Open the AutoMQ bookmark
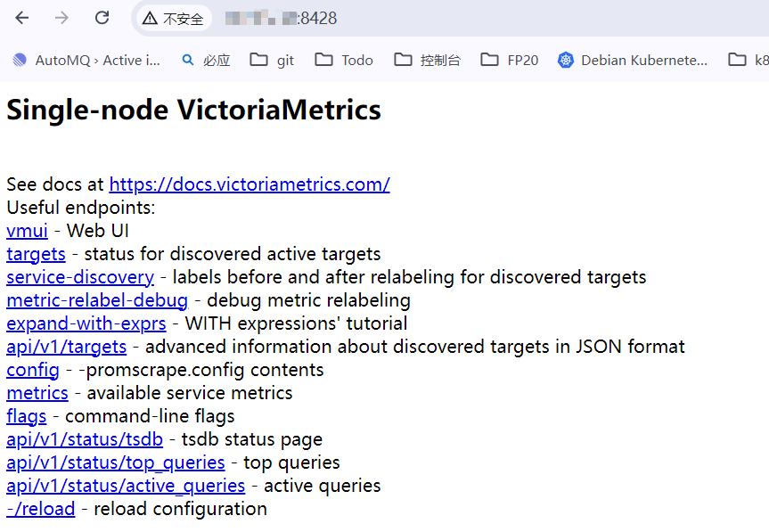Screen dimensions: 769x532 (x=86, y=60)
